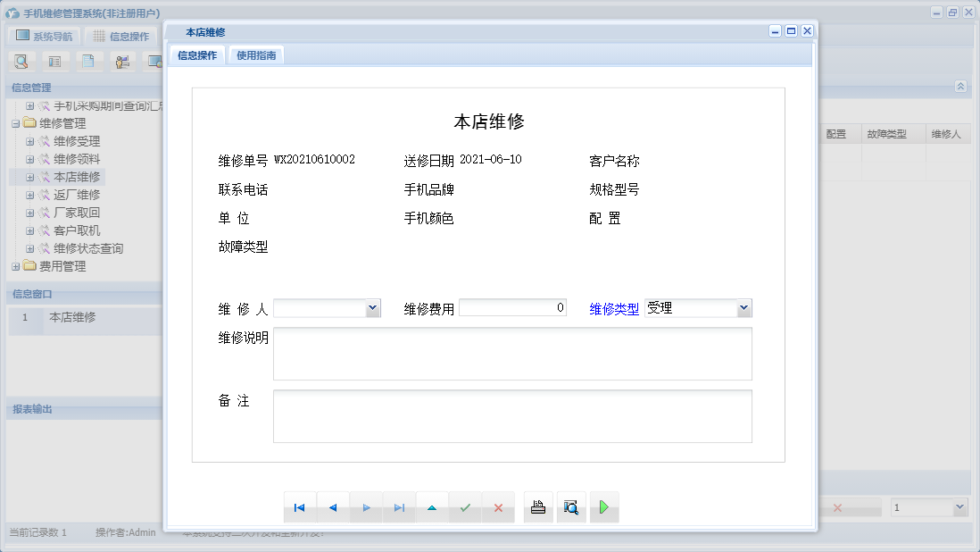Click the teal up-arrow edit button

point(432,507)
